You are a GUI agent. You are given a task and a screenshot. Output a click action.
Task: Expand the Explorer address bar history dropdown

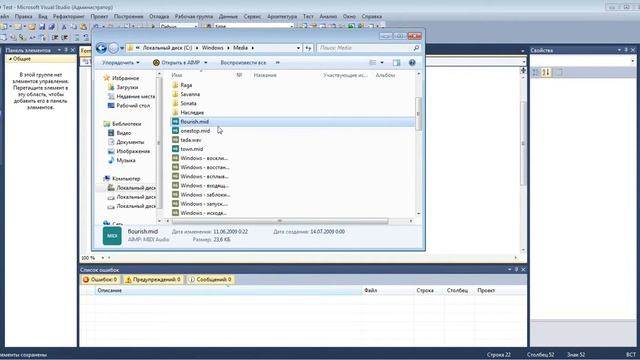click(x=298, y=48)
